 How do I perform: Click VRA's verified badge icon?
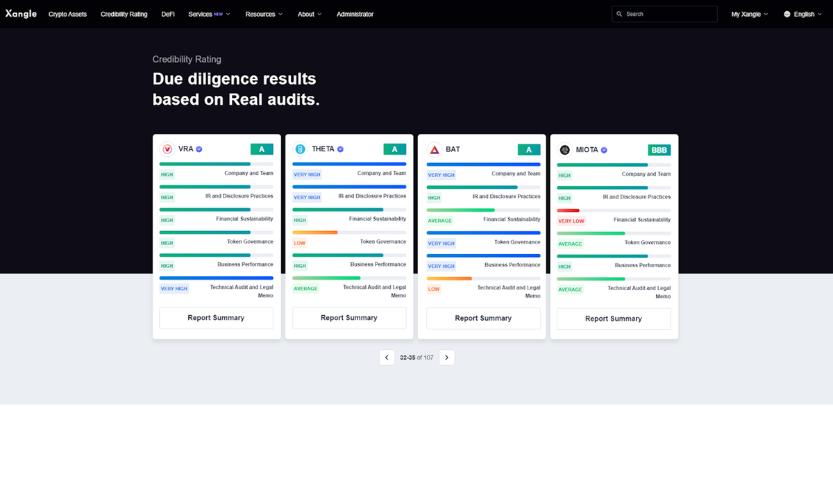[x=199, y=149]
